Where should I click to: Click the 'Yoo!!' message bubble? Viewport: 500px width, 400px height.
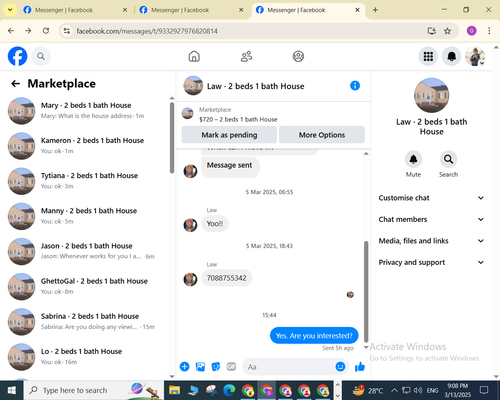click(x=215, y=224)
